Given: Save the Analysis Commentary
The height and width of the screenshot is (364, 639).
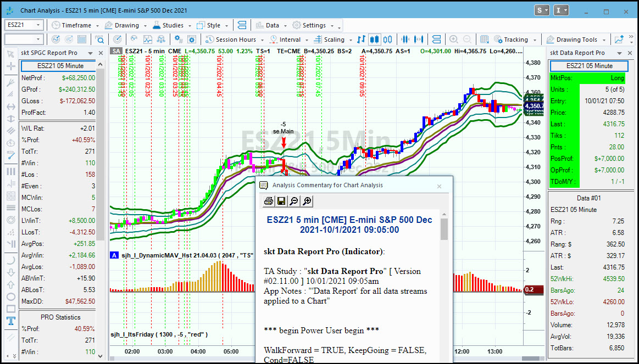Looking at the screenshot, I should pos(281,201).
